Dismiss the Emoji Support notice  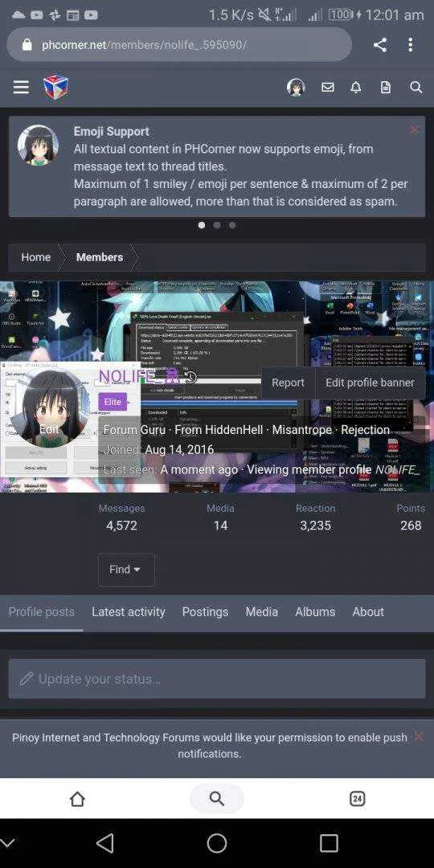tap(414, 129)
